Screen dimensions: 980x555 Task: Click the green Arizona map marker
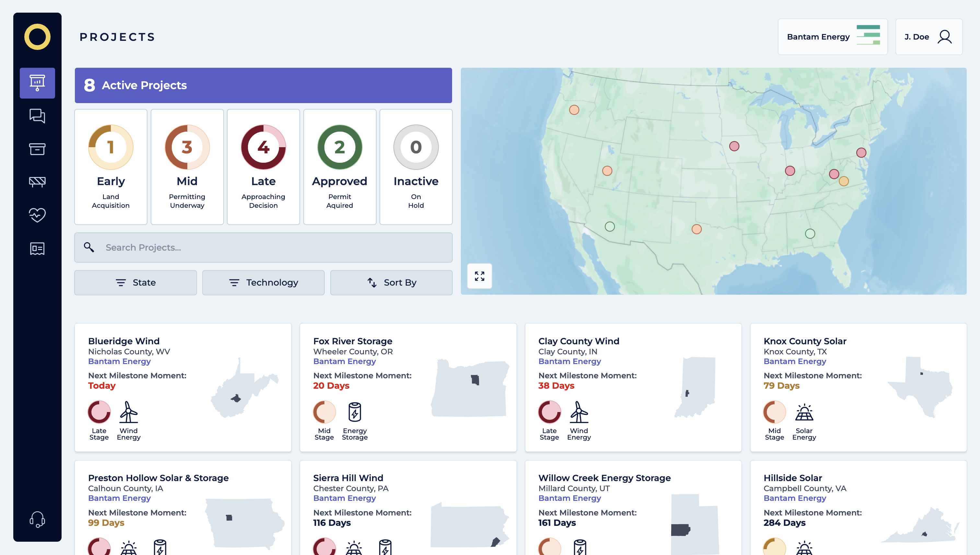click(610, 226)
